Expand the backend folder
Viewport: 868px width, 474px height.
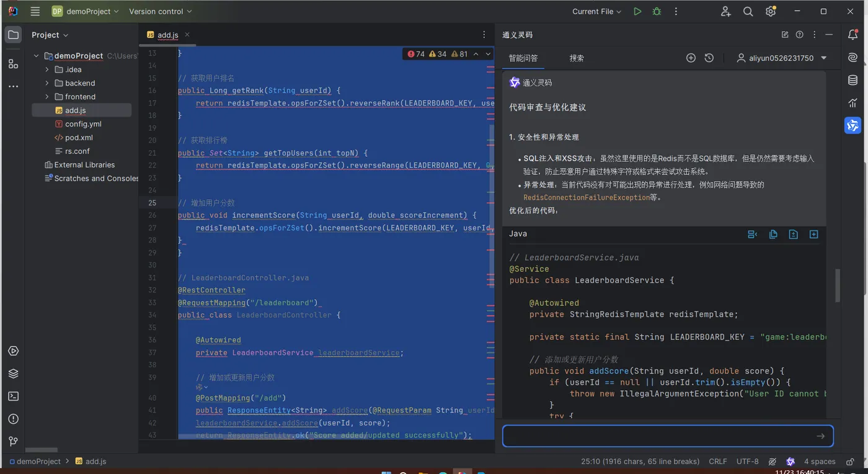47,83
